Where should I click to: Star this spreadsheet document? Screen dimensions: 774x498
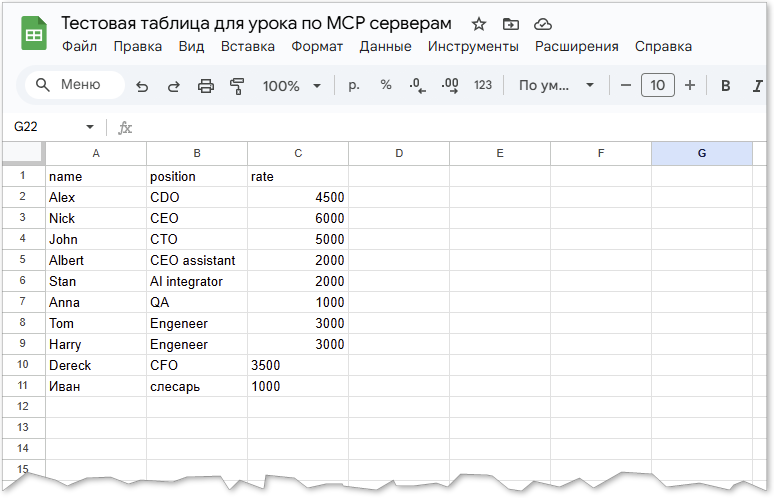click(479, 24)
